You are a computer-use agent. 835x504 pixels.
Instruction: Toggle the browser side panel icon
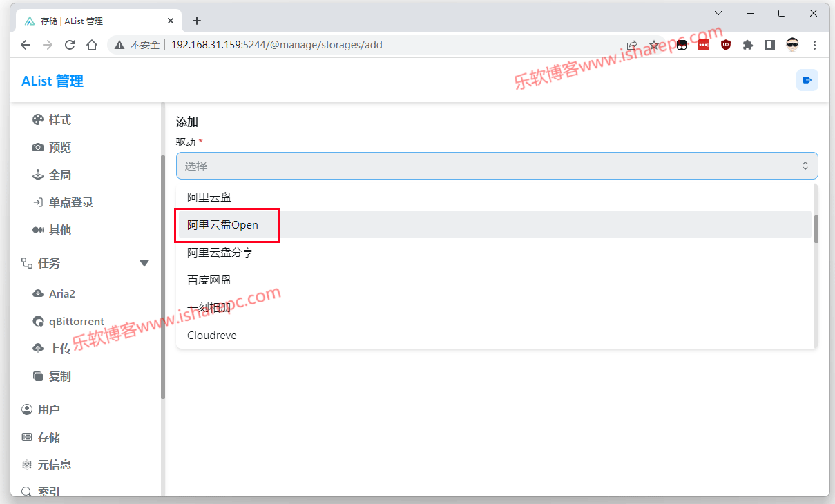click(x=769, y=45)
